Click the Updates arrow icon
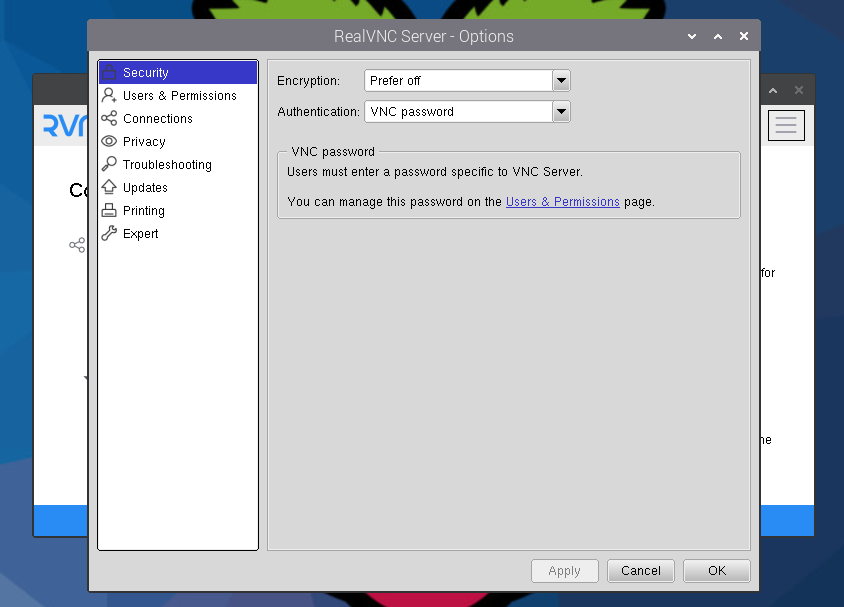Viewport: 844px width, 607px height. coord(109,187)
